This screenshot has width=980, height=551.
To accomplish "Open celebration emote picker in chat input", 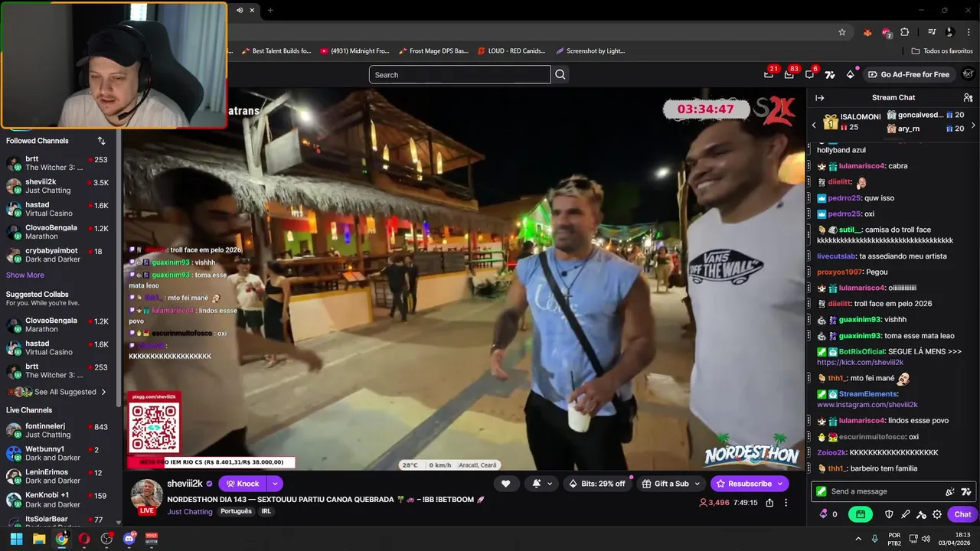I will (950, 491).
